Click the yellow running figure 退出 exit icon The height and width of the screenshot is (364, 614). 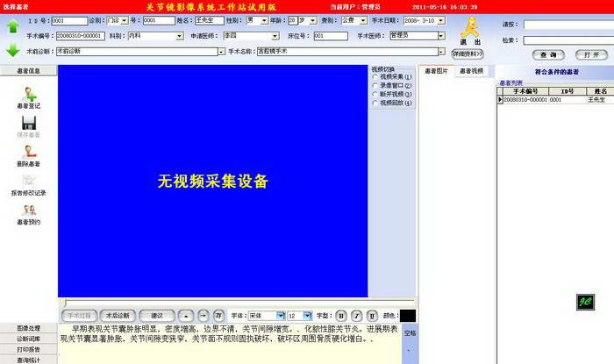[x=469, y=27]
